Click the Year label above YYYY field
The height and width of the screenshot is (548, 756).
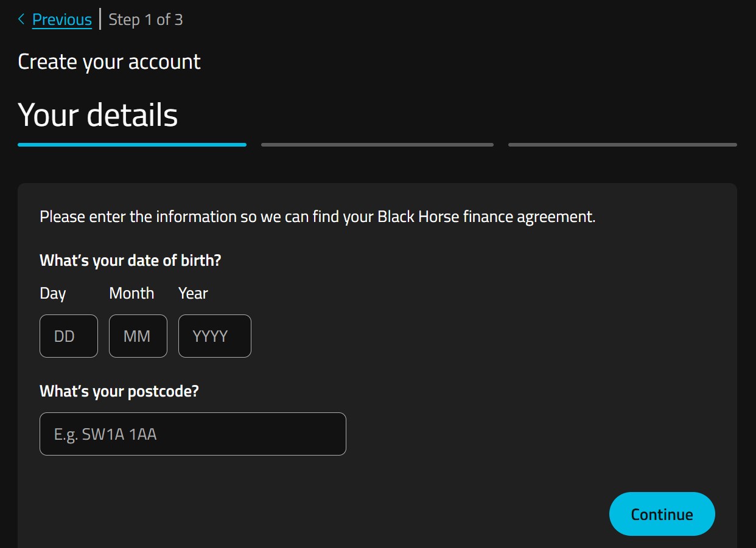click(193, 293)
